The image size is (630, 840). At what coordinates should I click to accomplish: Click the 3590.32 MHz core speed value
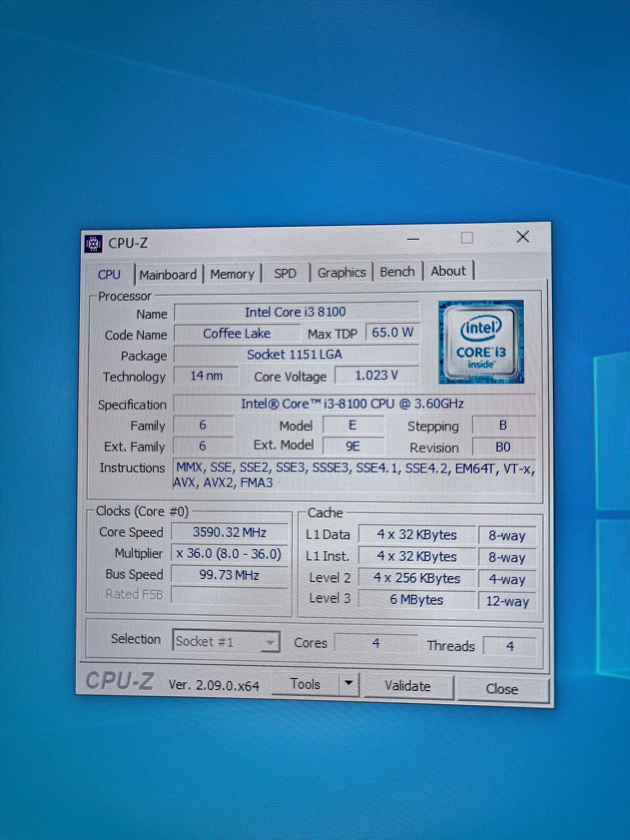click(x=230, y=533)
